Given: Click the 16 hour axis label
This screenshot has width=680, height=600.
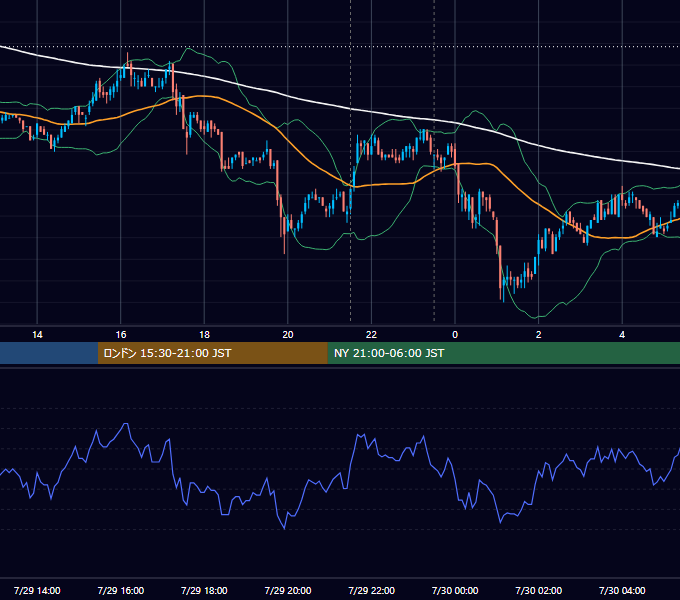Looking at the screenshot, I should [x=121, y=335].
